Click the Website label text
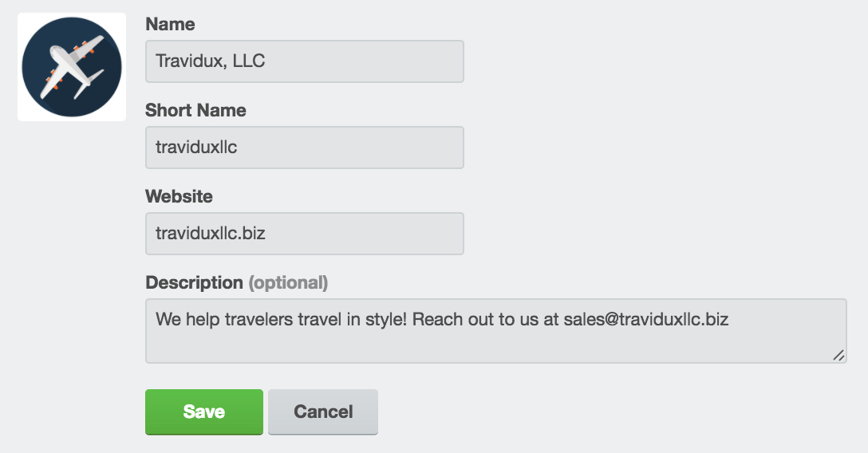868x453 pixels. tap(179, 196)
